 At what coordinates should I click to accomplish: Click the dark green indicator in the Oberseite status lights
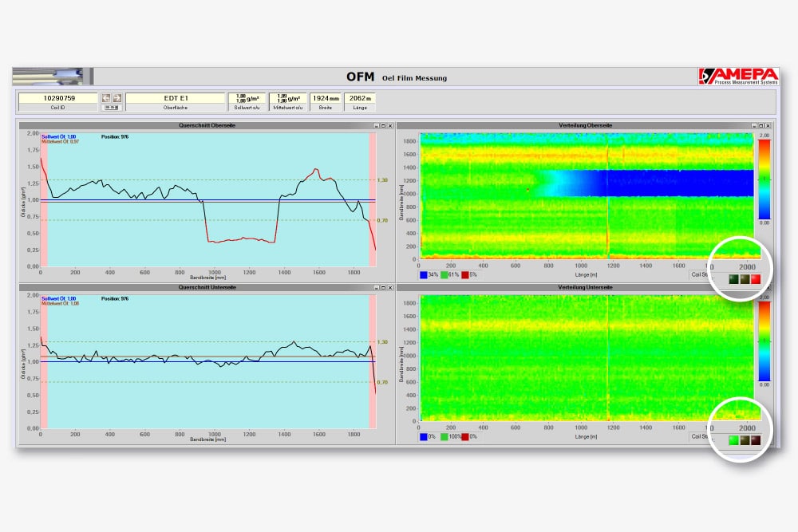pyautogui.click(x=732, y=280)
